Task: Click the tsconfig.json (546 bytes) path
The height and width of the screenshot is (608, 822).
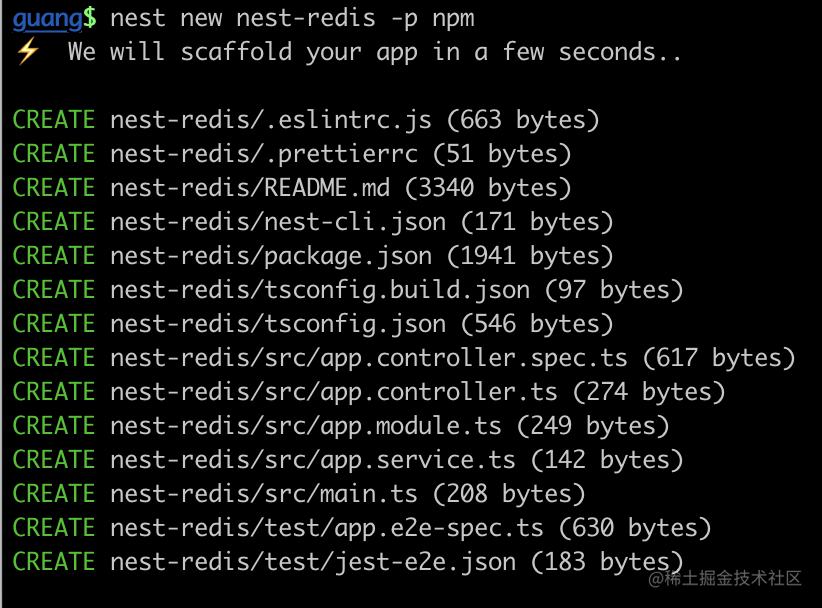Action: pyautogui.click(x=278, y=324)
